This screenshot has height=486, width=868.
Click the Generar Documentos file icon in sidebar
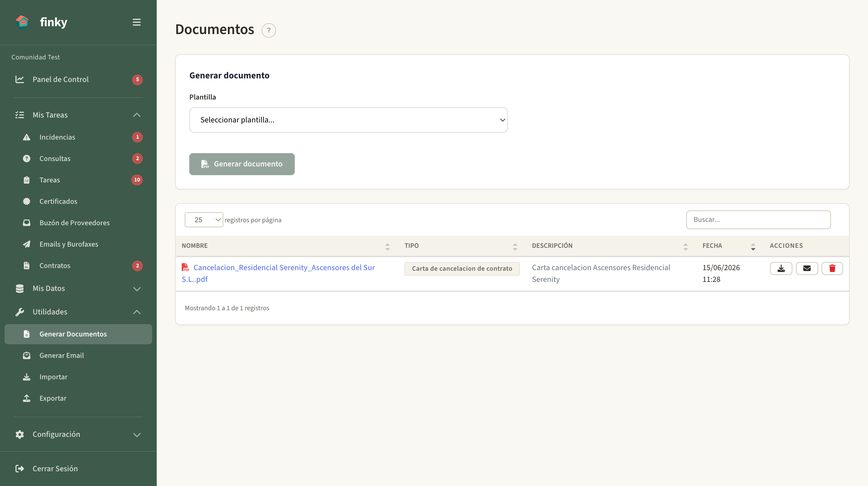pos(27,334)
